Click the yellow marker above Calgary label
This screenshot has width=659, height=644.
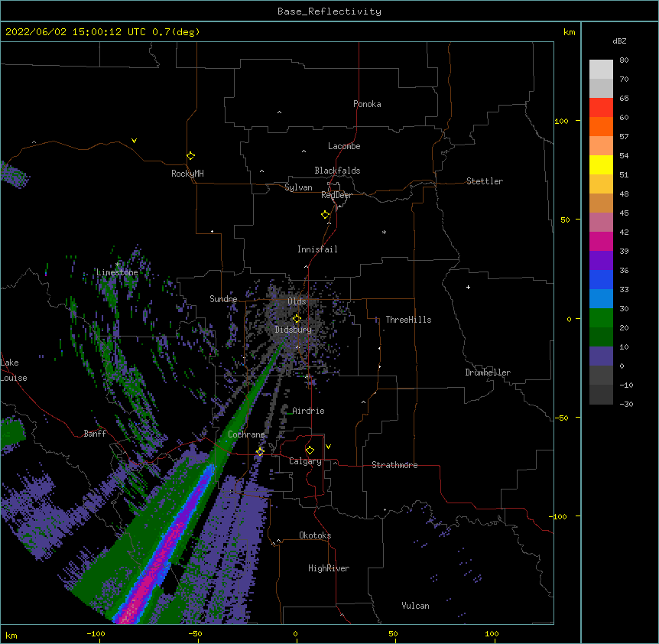pyautogui.click(x=310, y=450)
